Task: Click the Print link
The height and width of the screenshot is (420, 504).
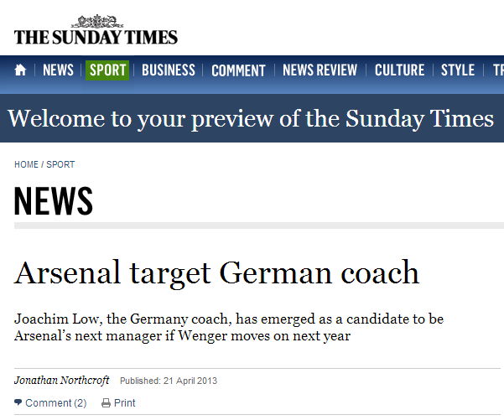Action: click(x=124, y=403)
